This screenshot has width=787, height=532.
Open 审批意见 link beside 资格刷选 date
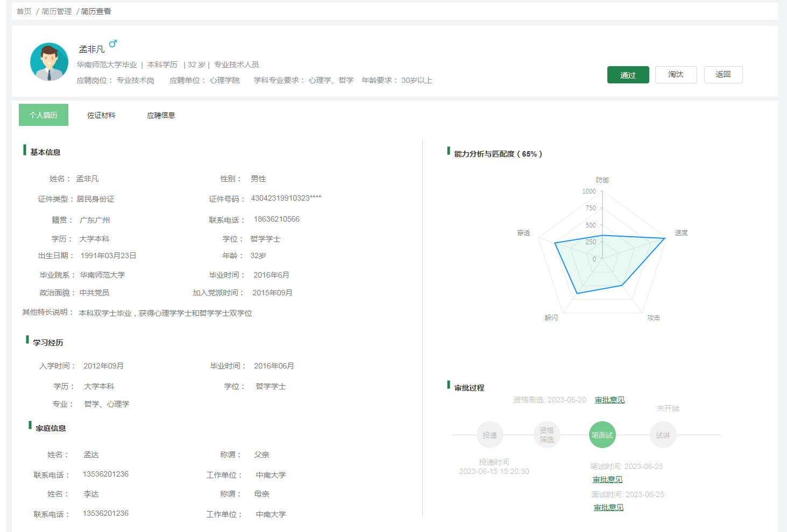click(x=609, y=400)
